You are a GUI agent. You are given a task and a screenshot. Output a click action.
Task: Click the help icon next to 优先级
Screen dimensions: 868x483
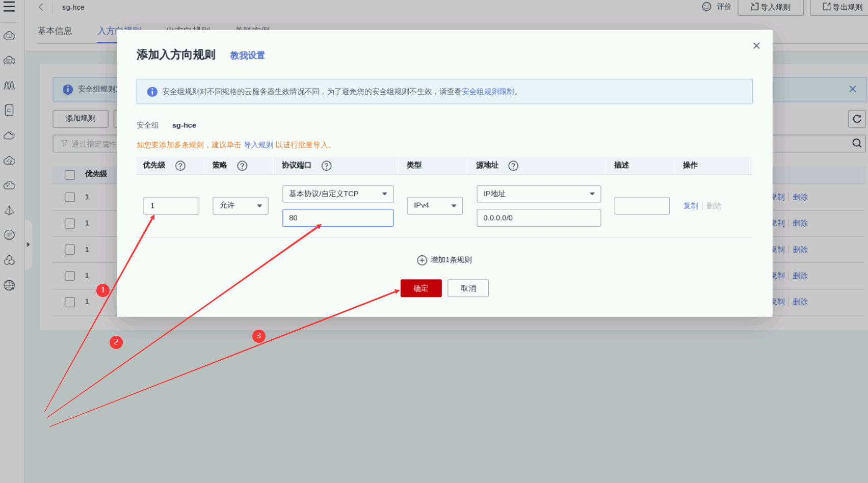pyautogui.click(x=180, y=166)
